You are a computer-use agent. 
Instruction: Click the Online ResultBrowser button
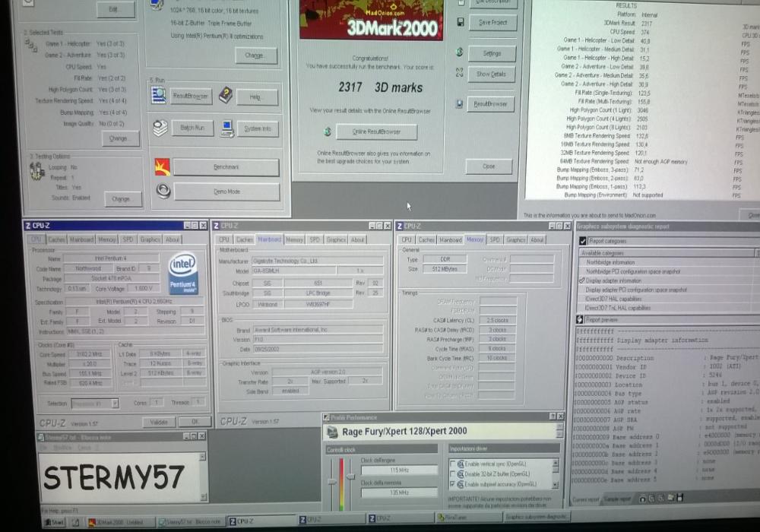pos(376,131)
